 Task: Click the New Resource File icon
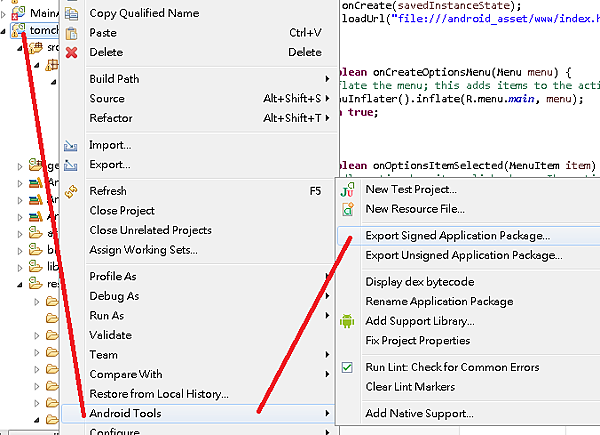pos(348,209)
